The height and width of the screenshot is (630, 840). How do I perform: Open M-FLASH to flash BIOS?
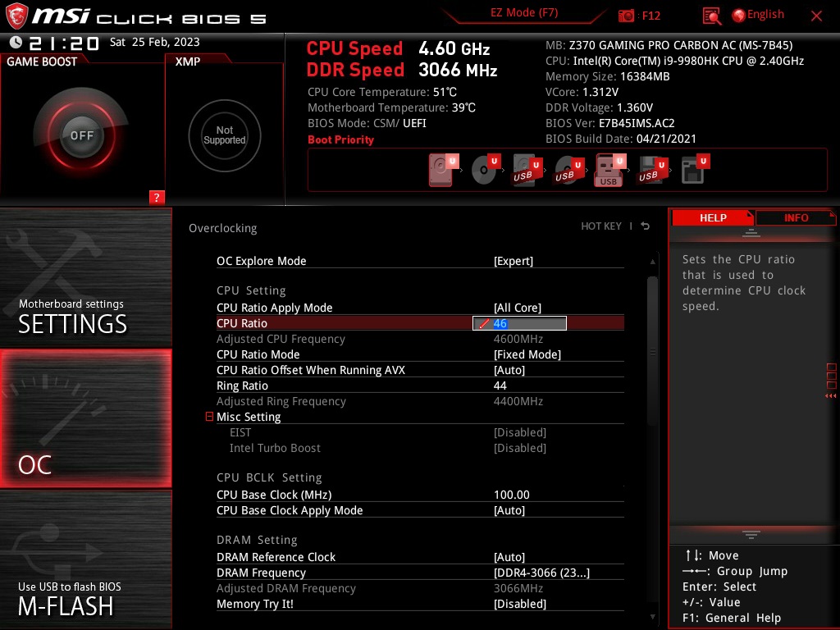tap(85, 559)
